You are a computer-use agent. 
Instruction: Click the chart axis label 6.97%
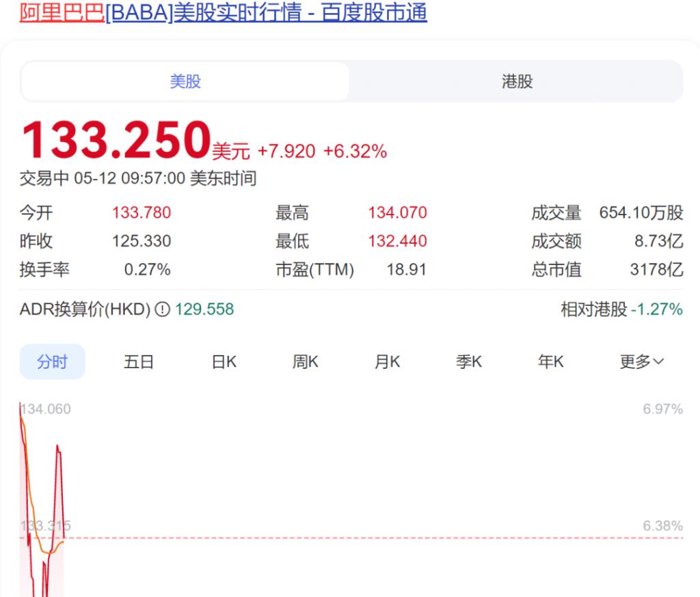click(x=663, y=409)
